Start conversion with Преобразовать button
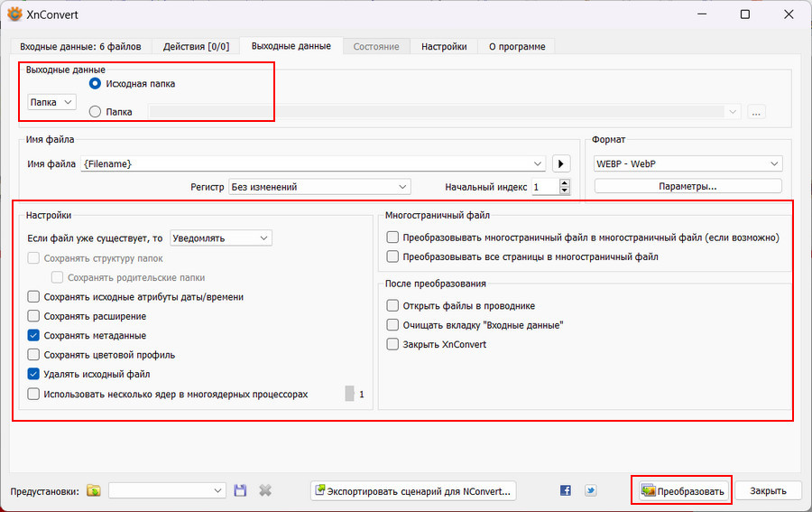The width and height of the screenshot is (812, 512). 683,490
